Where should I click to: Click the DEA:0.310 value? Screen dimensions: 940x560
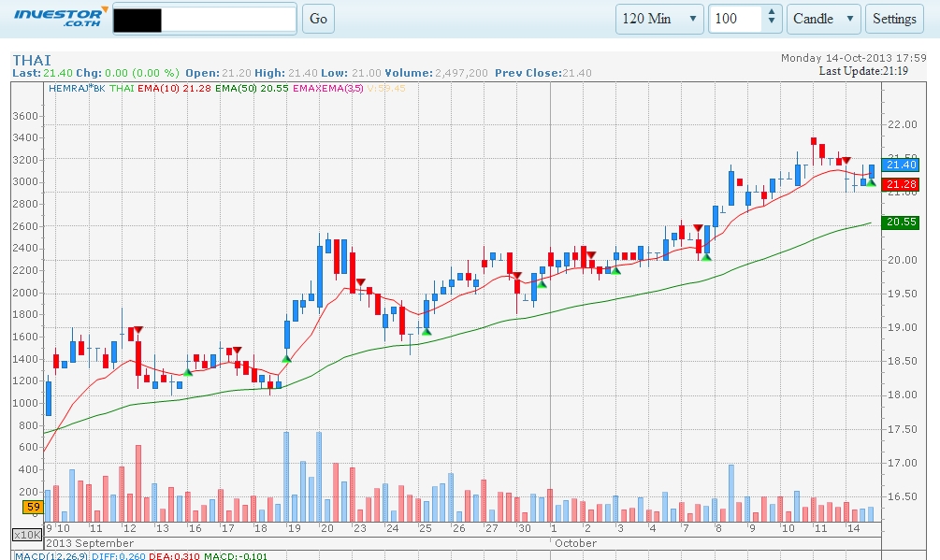(174, 556)
